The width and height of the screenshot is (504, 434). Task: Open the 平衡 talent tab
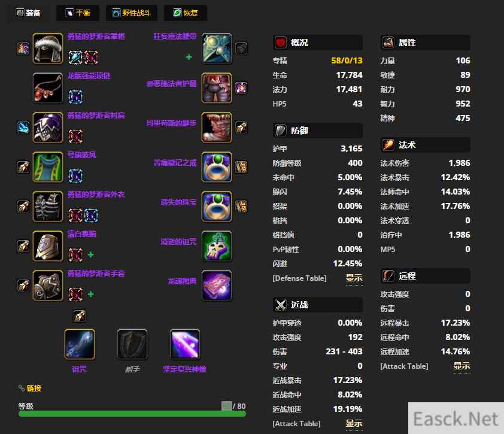pyautogui.click(x=78, y=13)
